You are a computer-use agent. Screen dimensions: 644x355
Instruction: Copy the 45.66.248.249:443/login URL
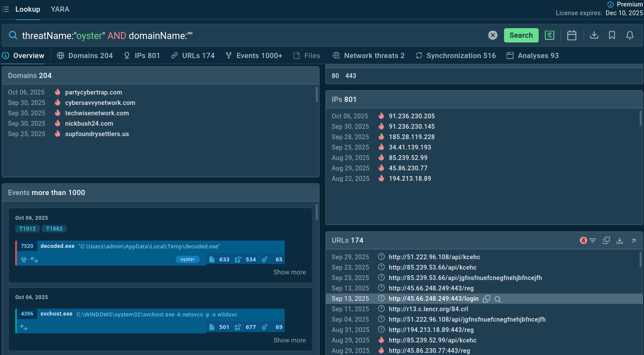487,299
